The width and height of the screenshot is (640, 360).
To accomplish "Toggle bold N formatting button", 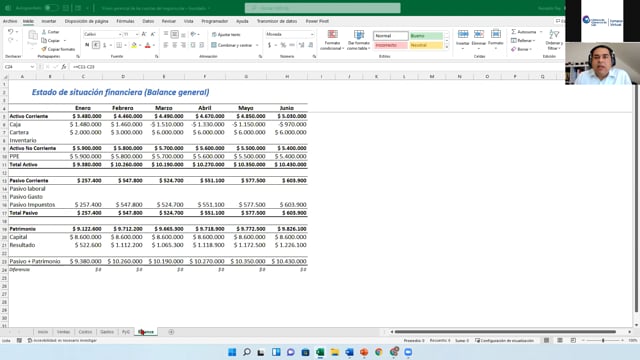I will (x=87, y=45).
